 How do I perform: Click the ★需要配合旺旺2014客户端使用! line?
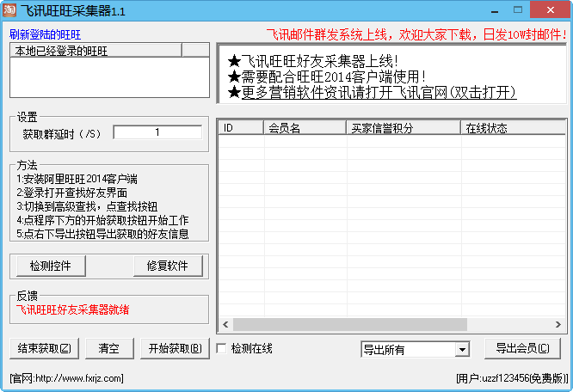pos(327,77)
